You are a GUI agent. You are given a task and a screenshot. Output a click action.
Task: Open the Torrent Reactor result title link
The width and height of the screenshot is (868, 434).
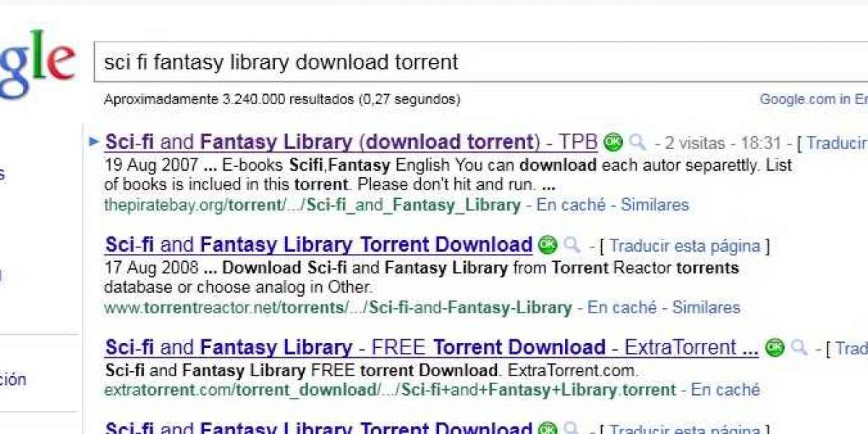319,244
